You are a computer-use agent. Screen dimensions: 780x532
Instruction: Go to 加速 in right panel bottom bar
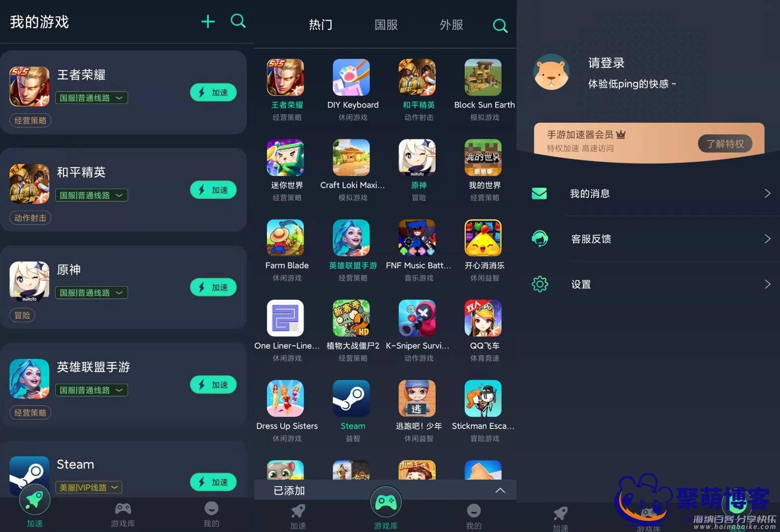tap(561, 519)
